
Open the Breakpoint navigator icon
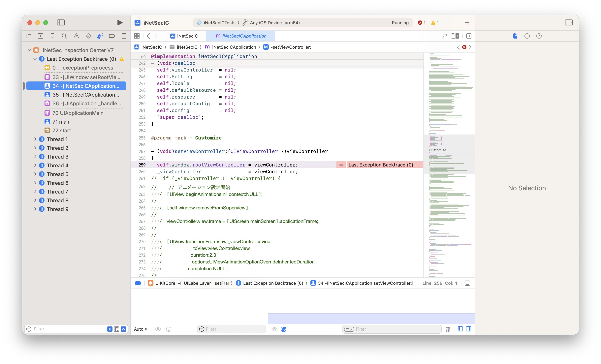click(112, 36)
